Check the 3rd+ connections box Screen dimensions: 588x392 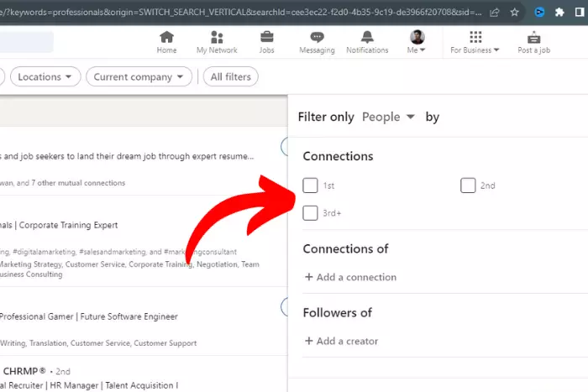(310, 213)
